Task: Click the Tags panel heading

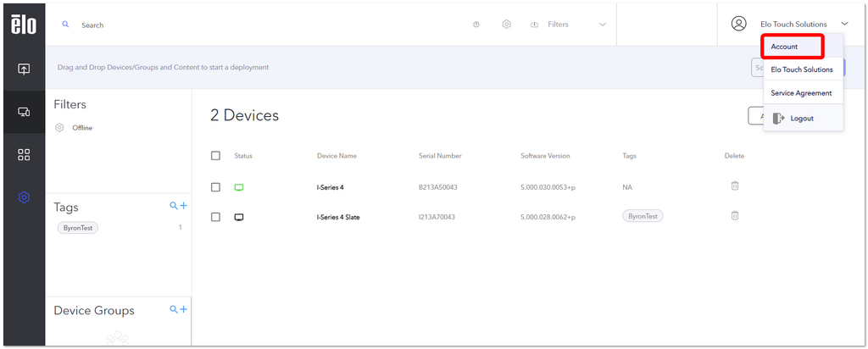Action: 66,208
